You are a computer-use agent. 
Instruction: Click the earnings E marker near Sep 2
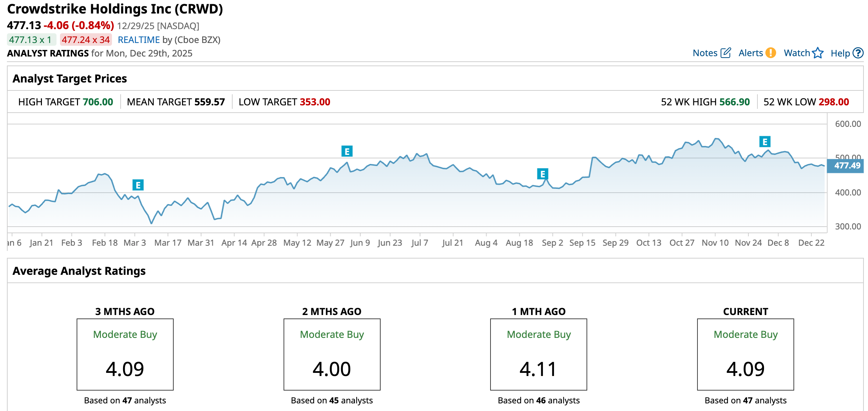(542, 174)
